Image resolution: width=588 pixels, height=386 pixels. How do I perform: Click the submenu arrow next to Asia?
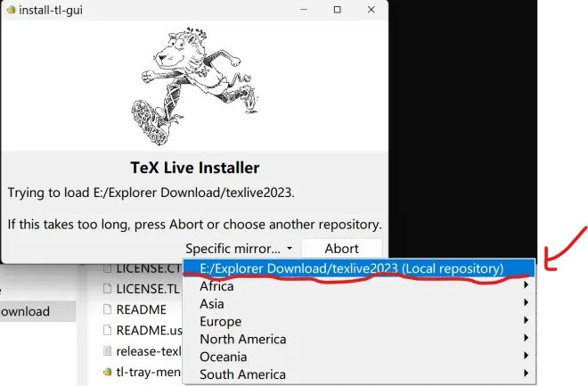(527, 302)
